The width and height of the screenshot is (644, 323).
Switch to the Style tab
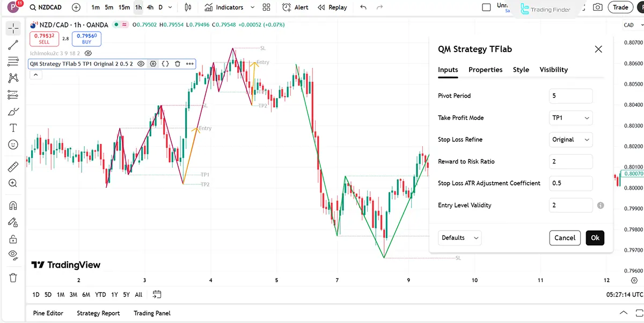click(x=521, y=69)
